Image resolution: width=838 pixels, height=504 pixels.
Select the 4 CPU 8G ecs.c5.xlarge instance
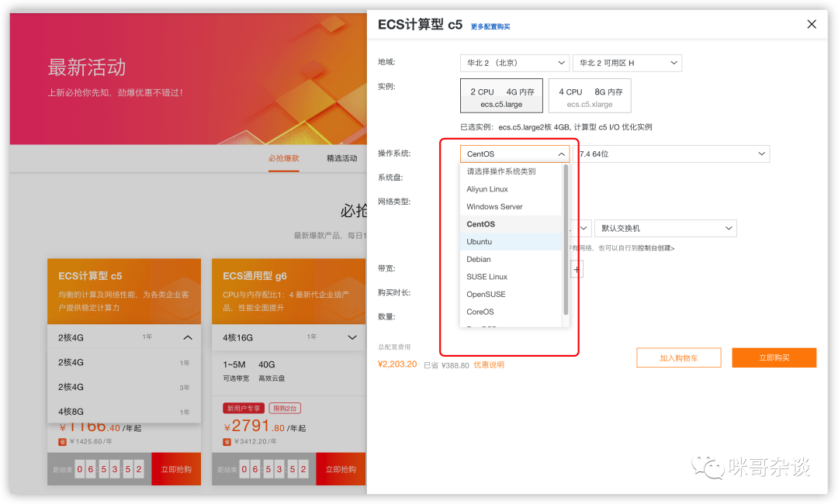(590, 95)
